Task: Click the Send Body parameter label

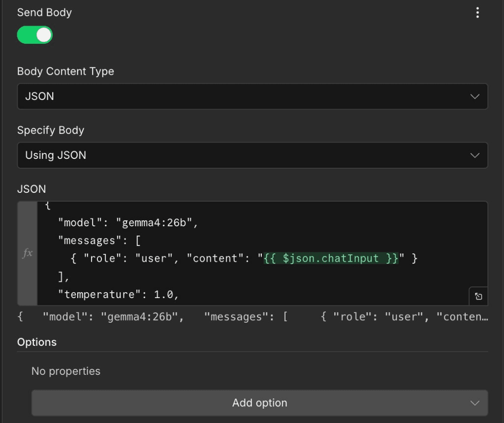Action: tap(44, 12)
